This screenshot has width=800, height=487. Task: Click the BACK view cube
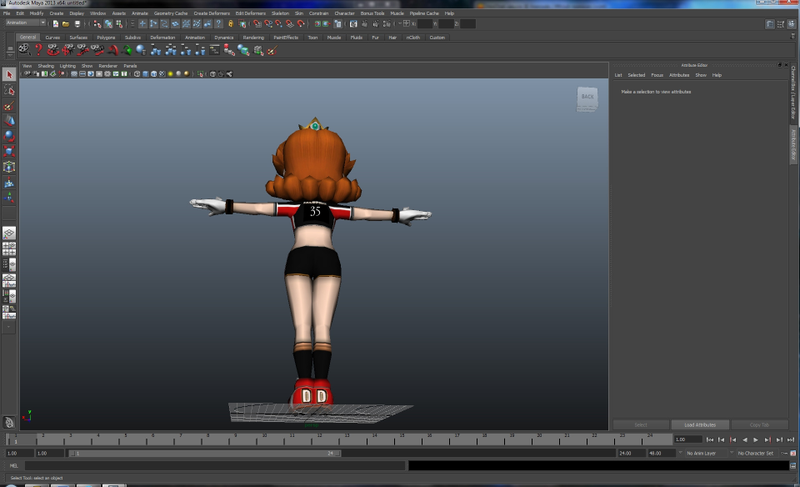(587, 99)
